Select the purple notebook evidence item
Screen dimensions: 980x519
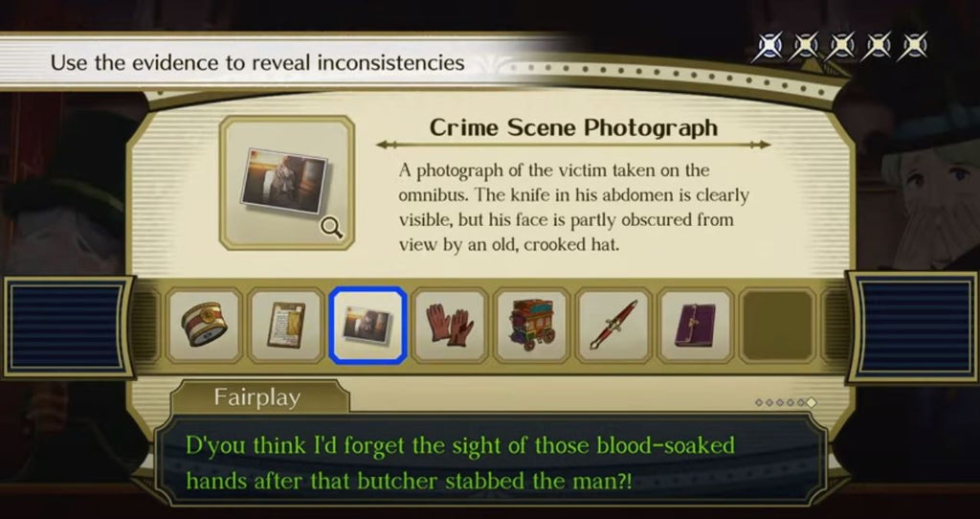click(696, 326)
